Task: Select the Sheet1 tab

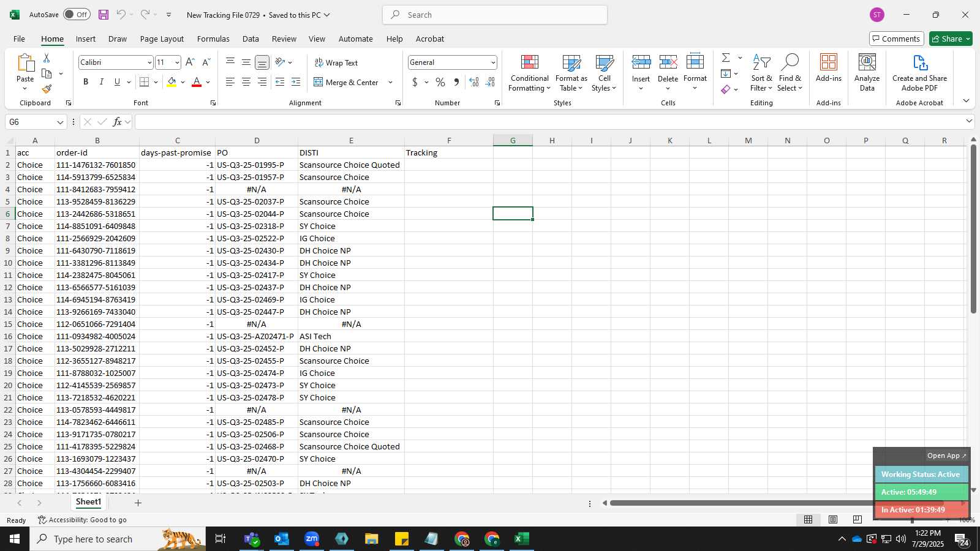Action: click(88, 502)
